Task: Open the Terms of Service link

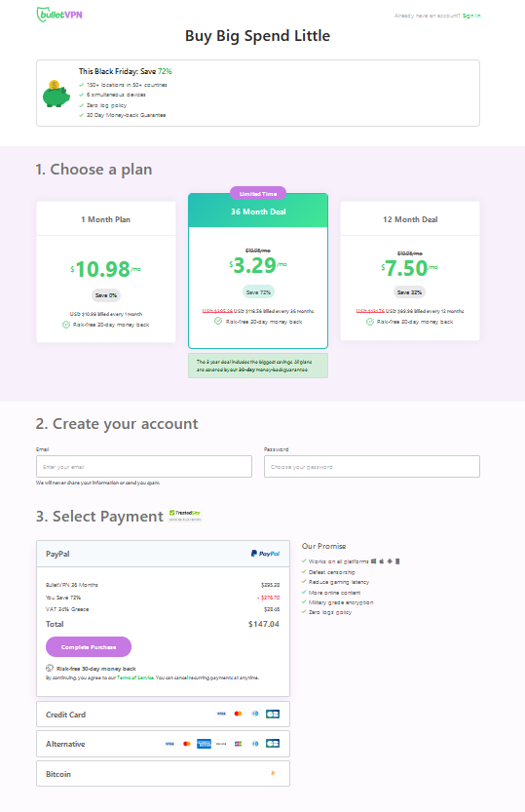Action: click(x=135, y=677)
